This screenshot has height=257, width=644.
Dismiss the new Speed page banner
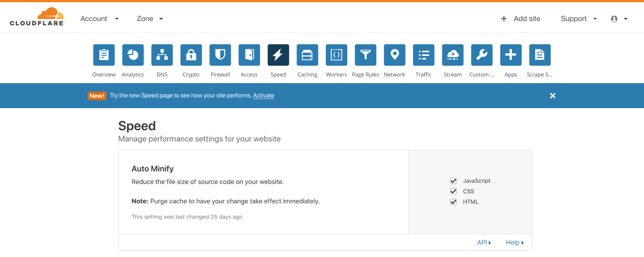click(553, 96)
